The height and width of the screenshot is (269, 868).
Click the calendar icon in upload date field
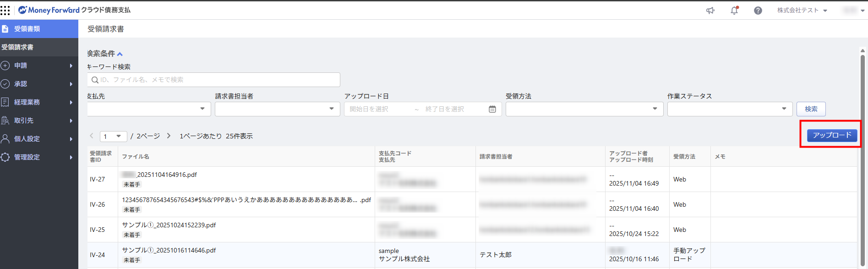pos(492,109)
